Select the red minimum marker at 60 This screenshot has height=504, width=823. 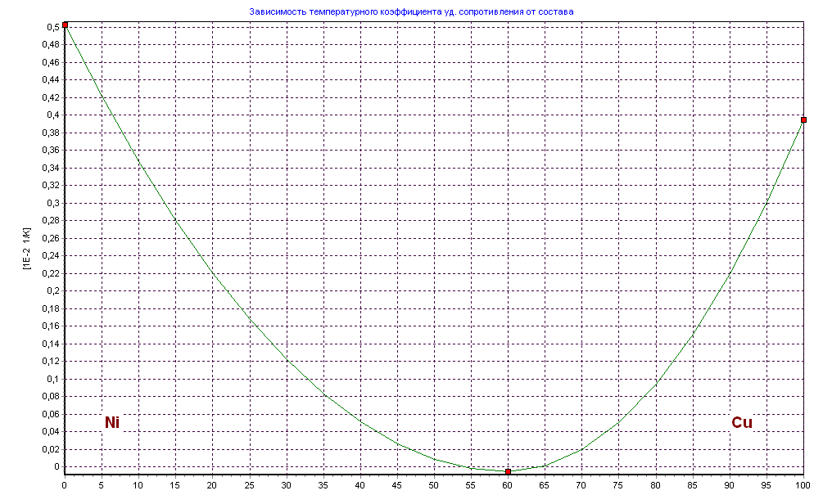[508, 472]
